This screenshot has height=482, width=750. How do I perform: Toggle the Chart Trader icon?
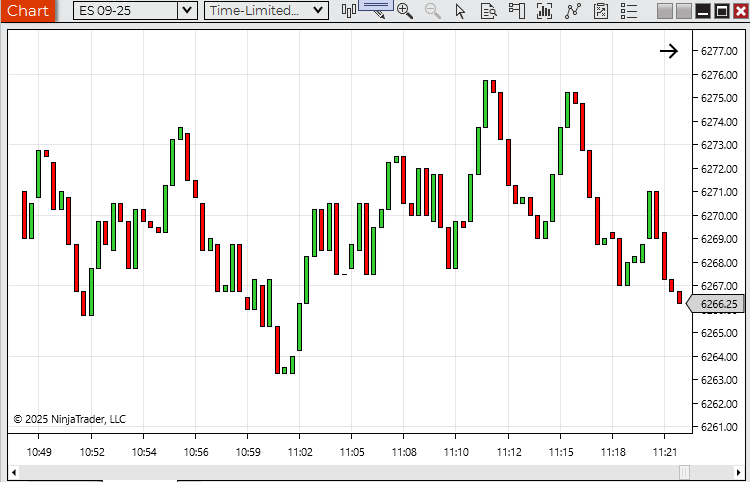click(x=516, y=11)
